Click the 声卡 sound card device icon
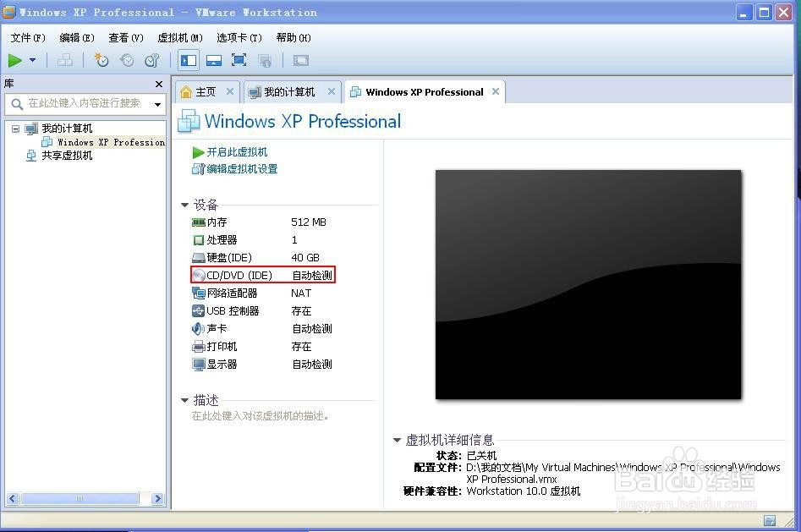The width and height of the screenshot is (801, 532). 198,328
